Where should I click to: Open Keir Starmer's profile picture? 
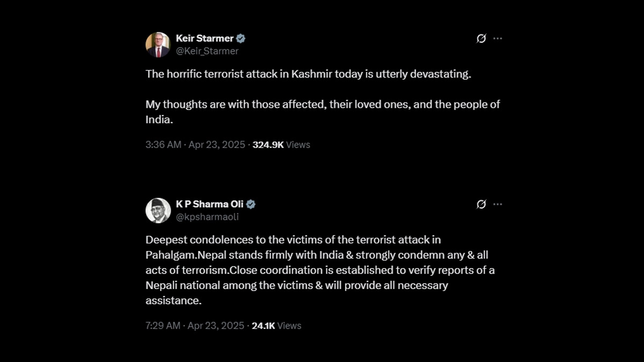click(x=158, y=45)
